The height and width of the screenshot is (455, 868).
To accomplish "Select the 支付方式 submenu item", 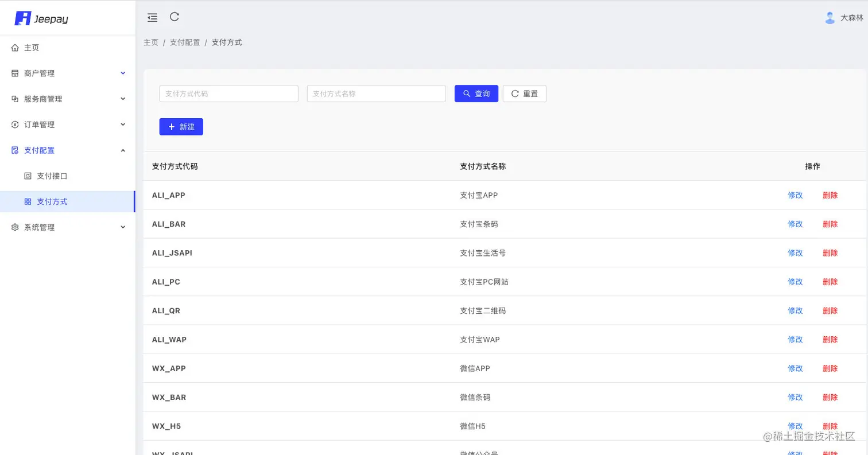I will point(68,201).
